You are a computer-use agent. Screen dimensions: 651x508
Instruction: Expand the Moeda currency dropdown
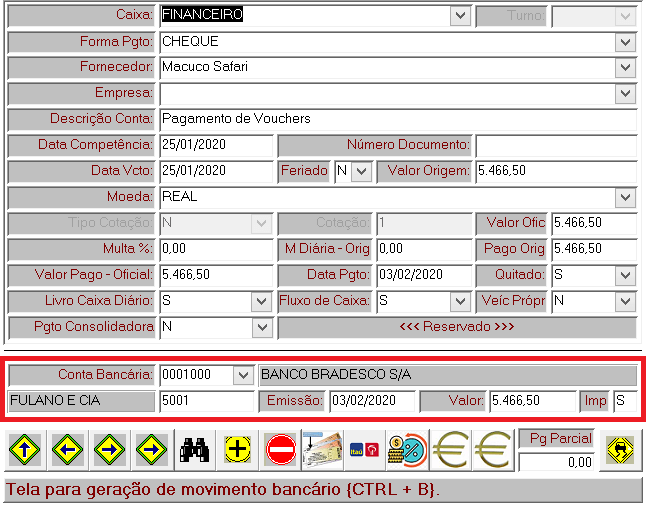click(626, 197)
